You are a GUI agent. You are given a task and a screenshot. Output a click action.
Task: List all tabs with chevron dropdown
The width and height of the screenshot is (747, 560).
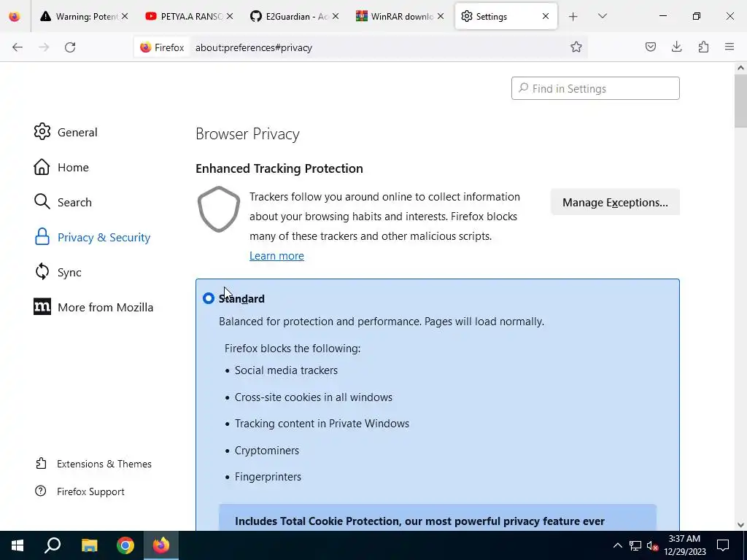click(x=602, y=16)
